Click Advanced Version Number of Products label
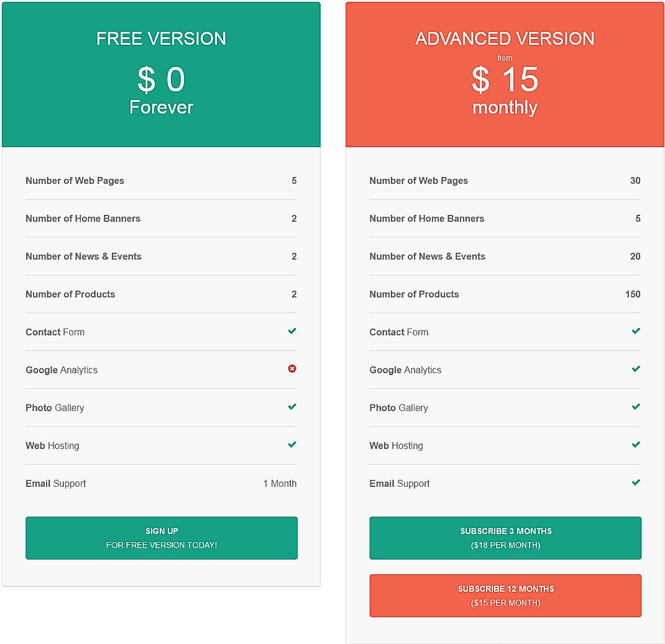665x644 pixels. 414,294
